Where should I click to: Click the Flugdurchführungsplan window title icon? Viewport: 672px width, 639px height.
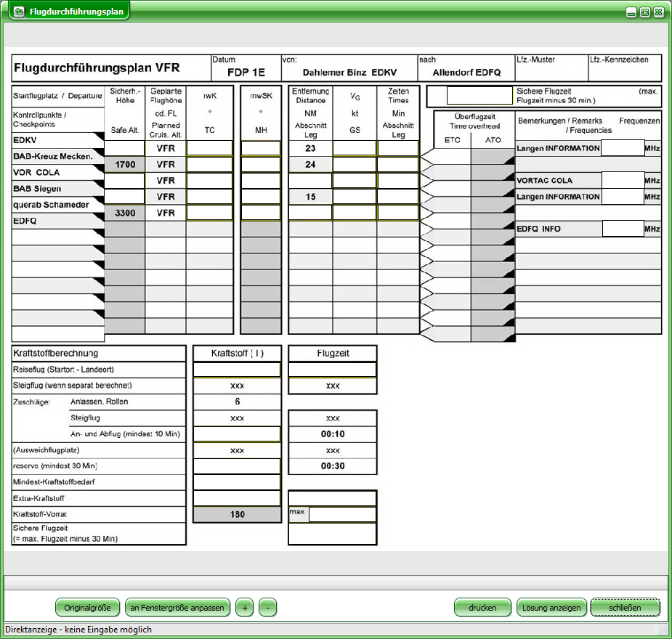point(18,12)
